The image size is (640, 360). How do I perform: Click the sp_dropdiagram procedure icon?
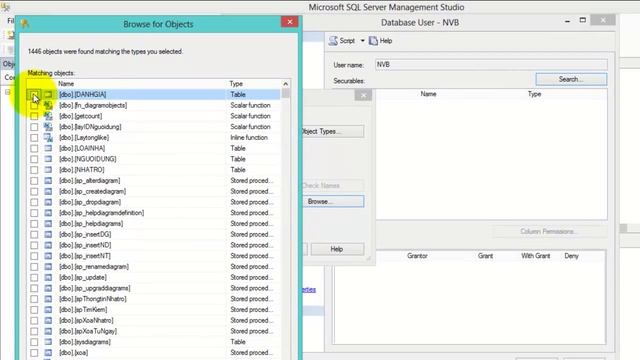pos(48,202)
